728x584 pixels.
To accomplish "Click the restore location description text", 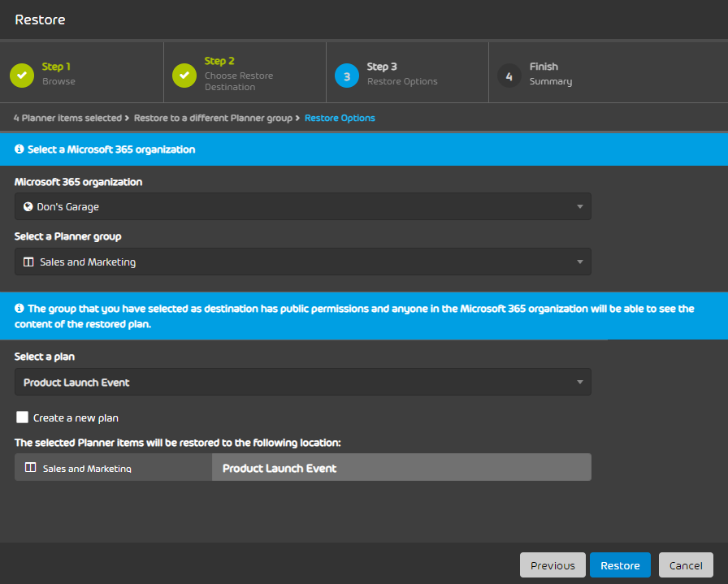I will (177, 443).
